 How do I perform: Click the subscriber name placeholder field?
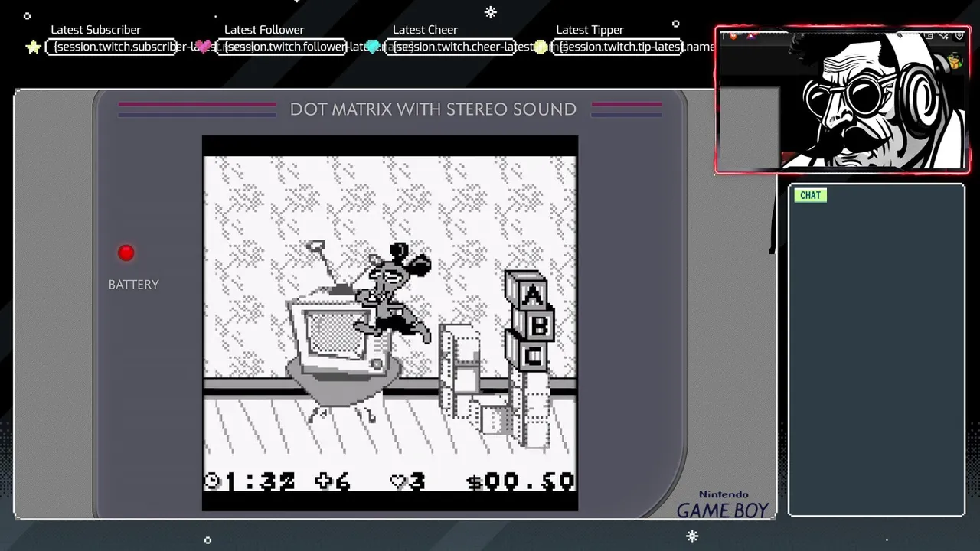coord(112,47)
